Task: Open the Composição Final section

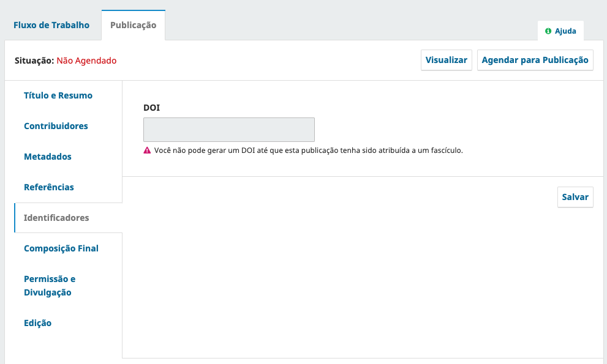Action: (x=61, y=248)
